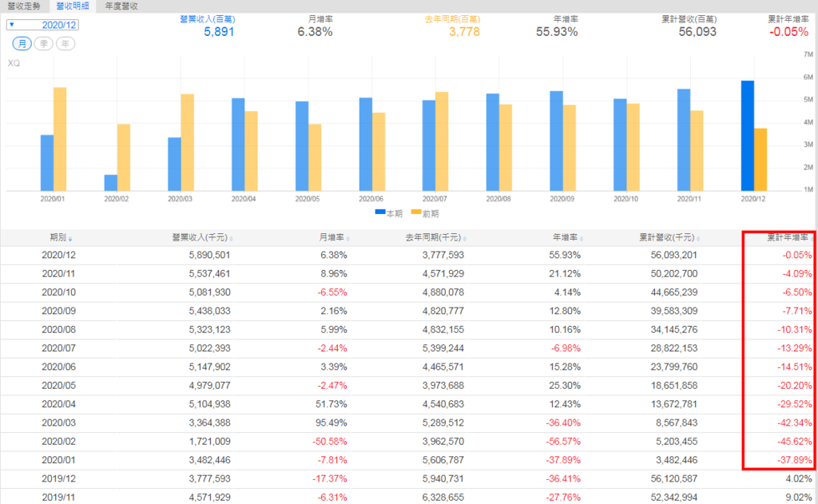Click the sort arrows beside 去年同期(千元)
The width and height of the screenshot is (818, 504).
click(x=465, y=239)
